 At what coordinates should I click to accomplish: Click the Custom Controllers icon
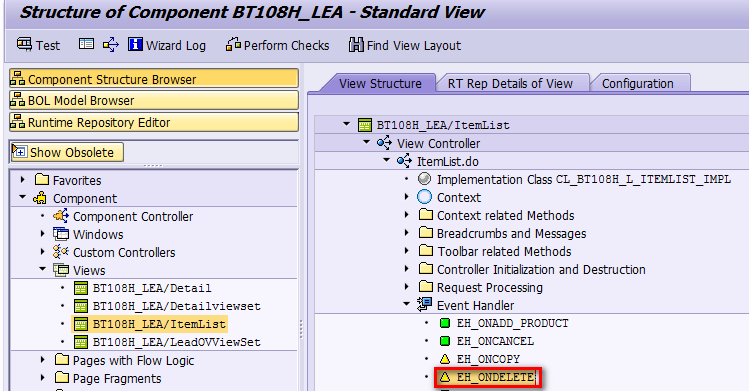pyautogui.click(x=61, y=252)
